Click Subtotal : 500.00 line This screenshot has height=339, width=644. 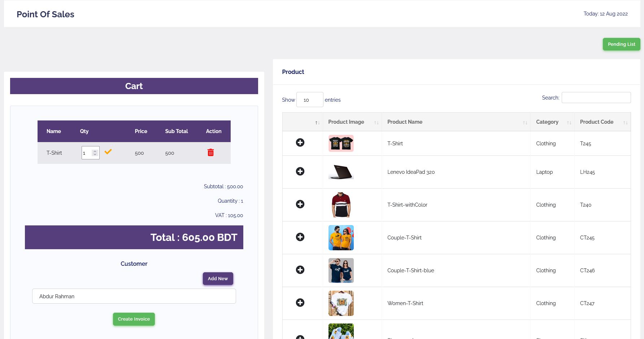point(223,186)
